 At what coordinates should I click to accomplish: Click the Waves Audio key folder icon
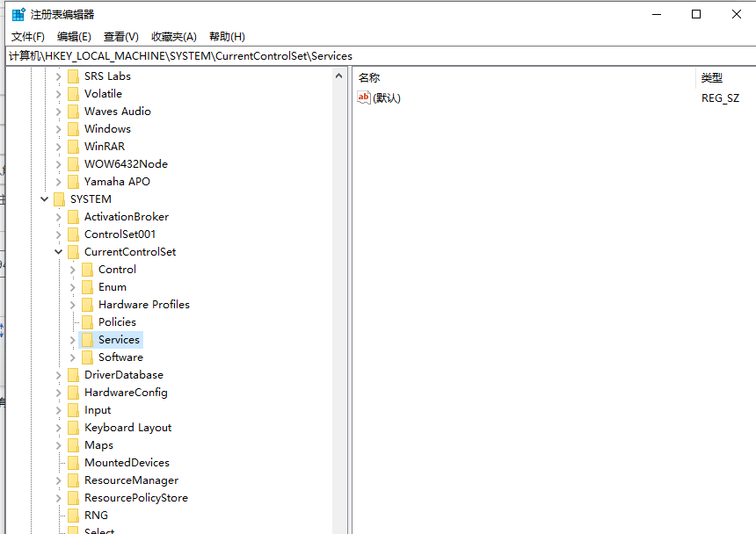click(x=72, y=111)
